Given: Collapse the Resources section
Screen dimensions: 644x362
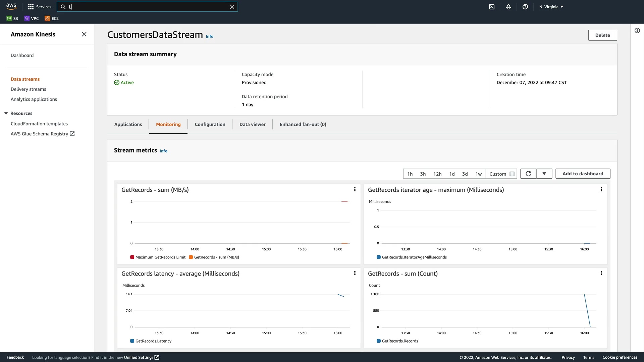Looking at the screenshot, I should (6, 113).
